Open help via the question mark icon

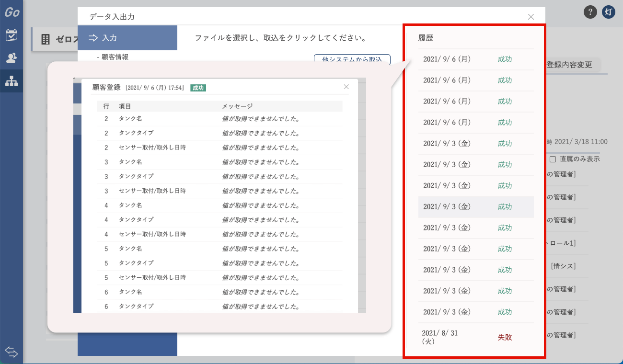point(590,12)
